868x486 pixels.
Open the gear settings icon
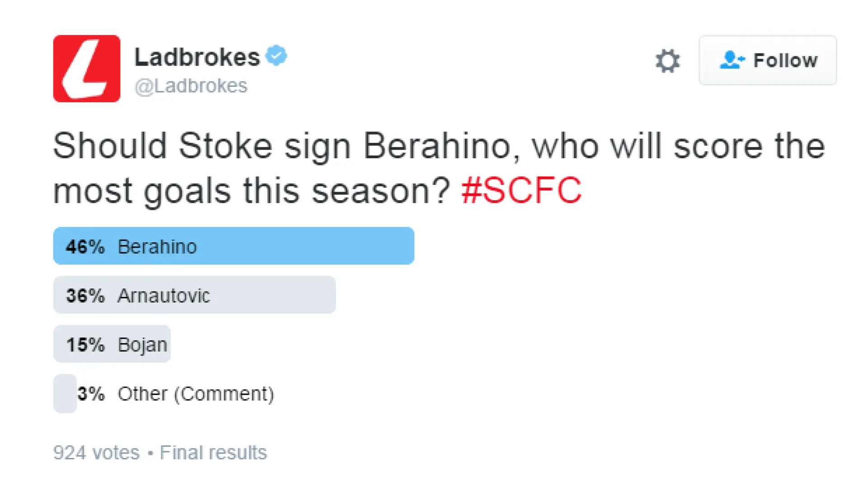[x=667, y=61]
